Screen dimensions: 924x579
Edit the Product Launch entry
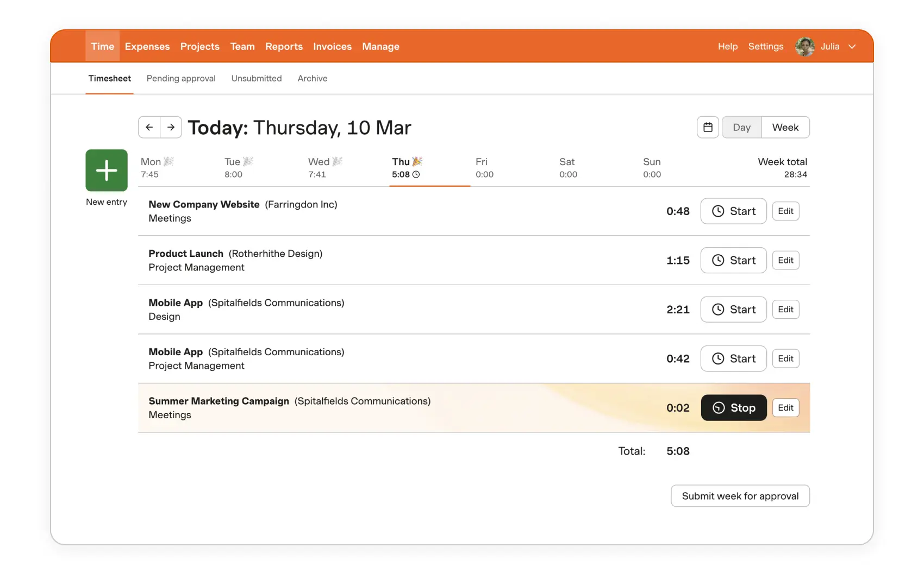785,260
